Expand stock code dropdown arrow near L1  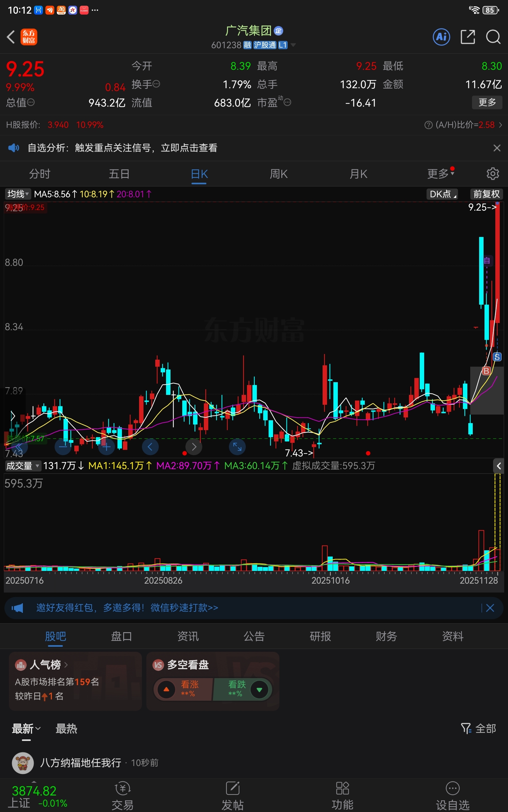point(293,45)
